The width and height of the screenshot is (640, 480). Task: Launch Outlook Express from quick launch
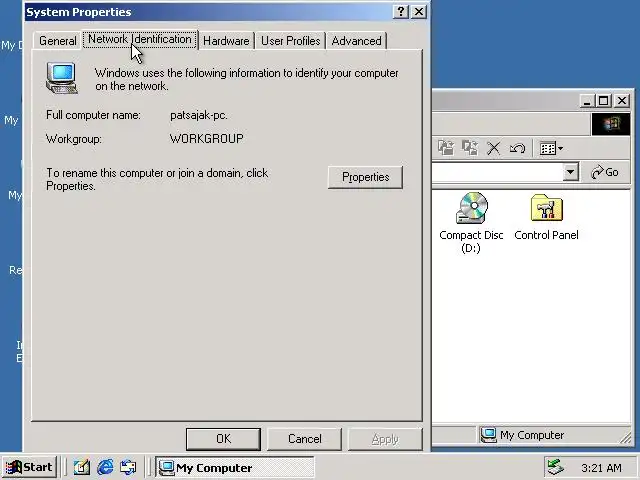(128, 467)
